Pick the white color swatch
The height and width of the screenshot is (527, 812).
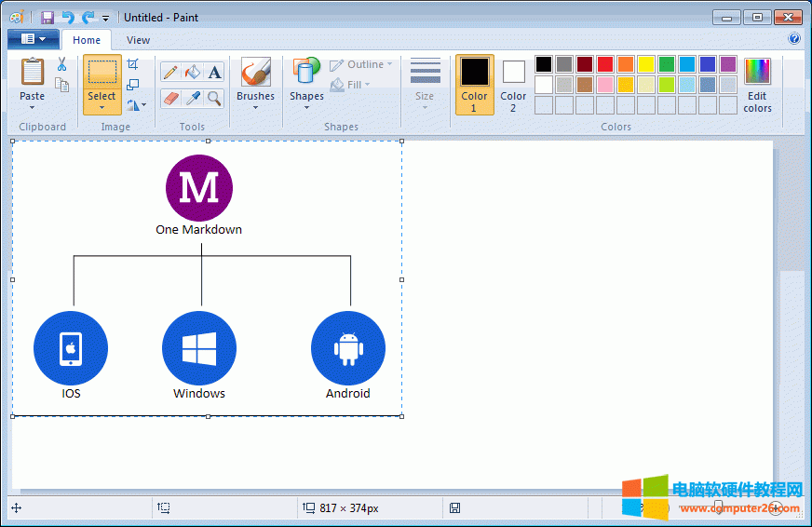tap(544, 85)
